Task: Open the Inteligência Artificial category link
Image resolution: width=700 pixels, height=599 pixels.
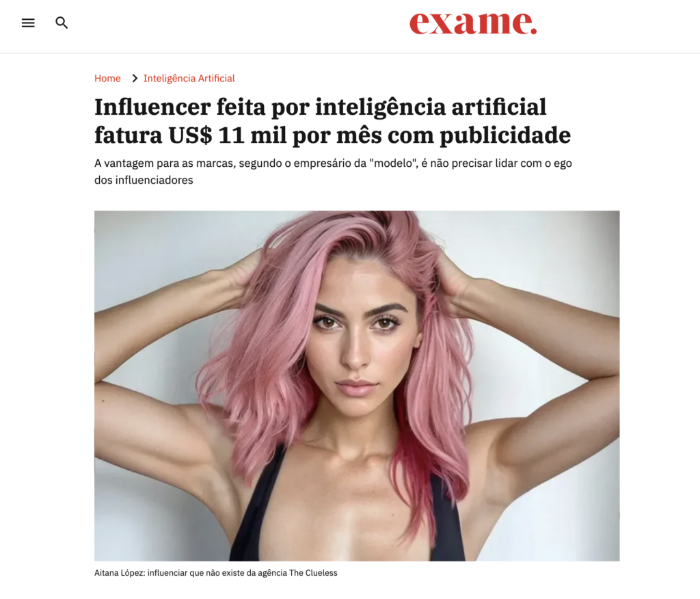Action: pyautogui.click(x=189, y=78)
